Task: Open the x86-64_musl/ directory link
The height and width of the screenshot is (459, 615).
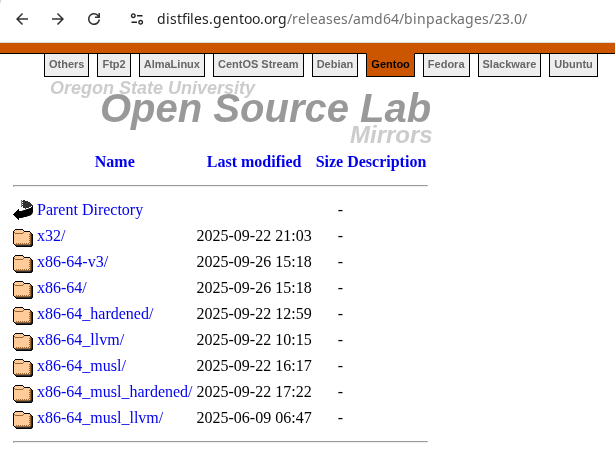Action: pyautogui.click(x=82, y=366)
